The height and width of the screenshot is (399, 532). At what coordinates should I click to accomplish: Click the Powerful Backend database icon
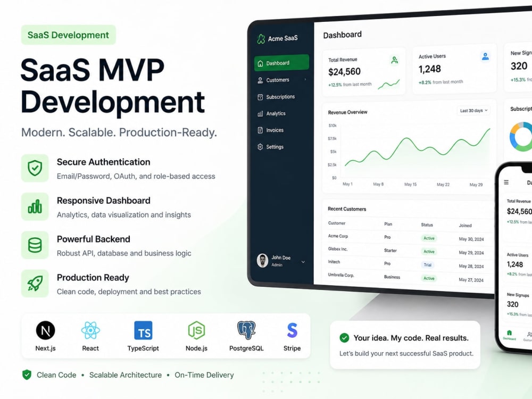35,245
